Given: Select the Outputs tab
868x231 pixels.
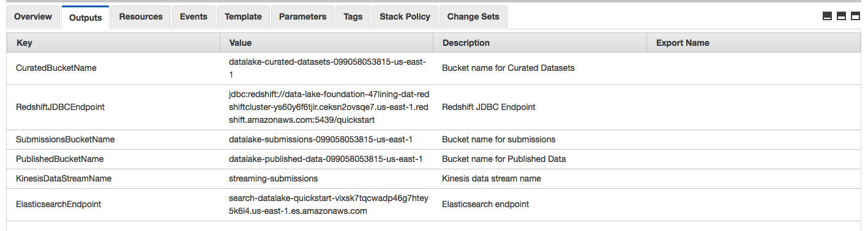Looking at the screenshot, I should tap(85, 17).
